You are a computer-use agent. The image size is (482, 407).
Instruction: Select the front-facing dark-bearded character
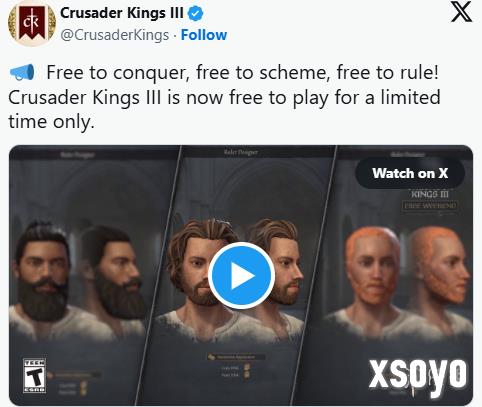(42, 273)
